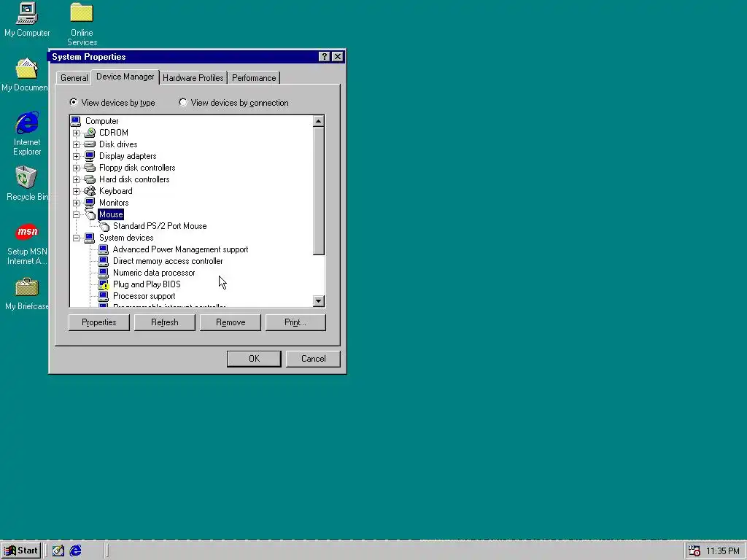This screenshot has height=560, width=747.
Task: Click the Direct memory access controller icon
Action: click(x=104, y=261)
